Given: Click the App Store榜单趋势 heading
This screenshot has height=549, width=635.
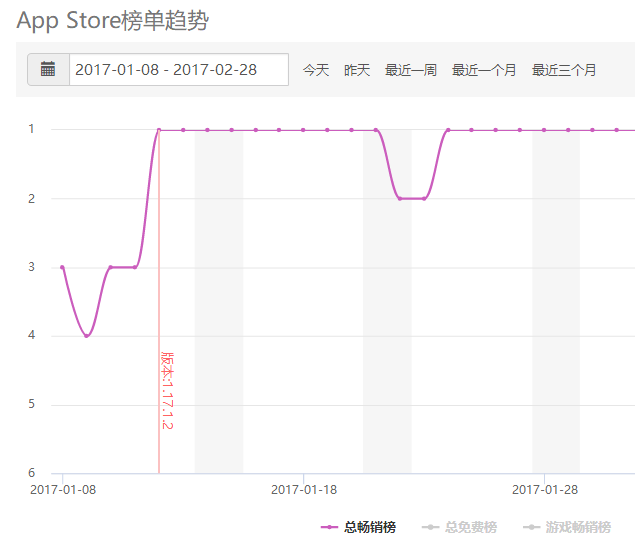Looking at the screenshot, I should (112, 20).
